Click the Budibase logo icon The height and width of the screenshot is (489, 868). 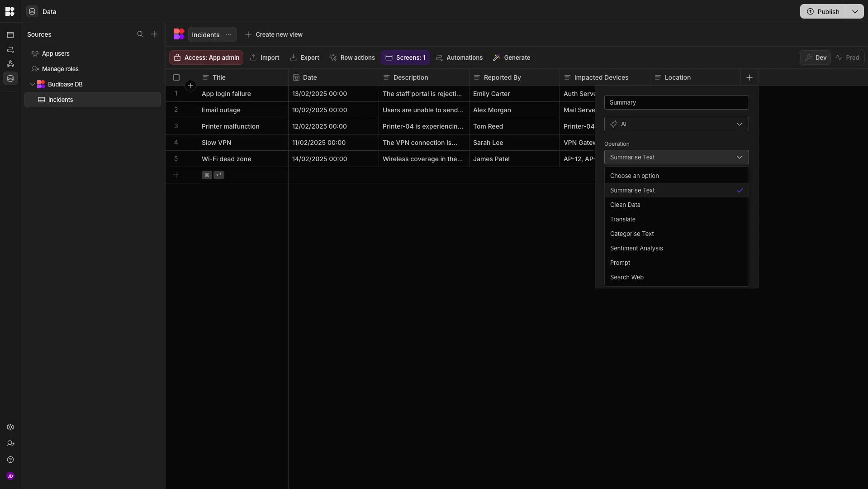(10, 11)
